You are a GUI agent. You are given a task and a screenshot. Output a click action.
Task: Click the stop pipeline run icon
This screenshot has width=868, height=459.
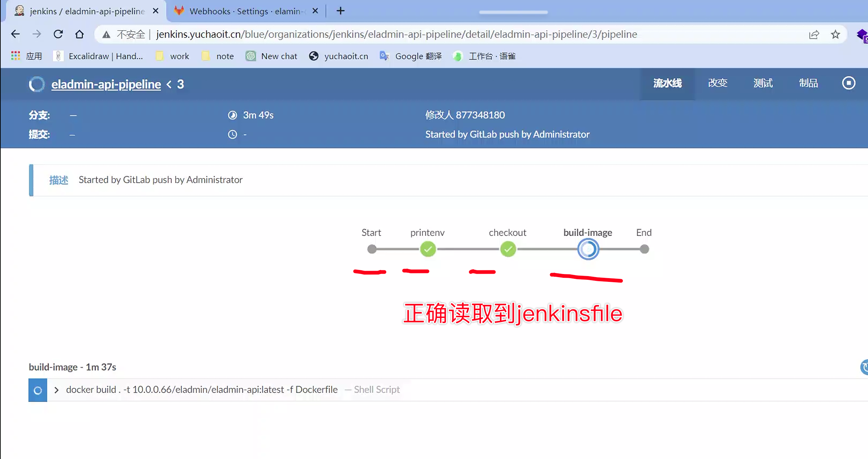pos(848,83)
